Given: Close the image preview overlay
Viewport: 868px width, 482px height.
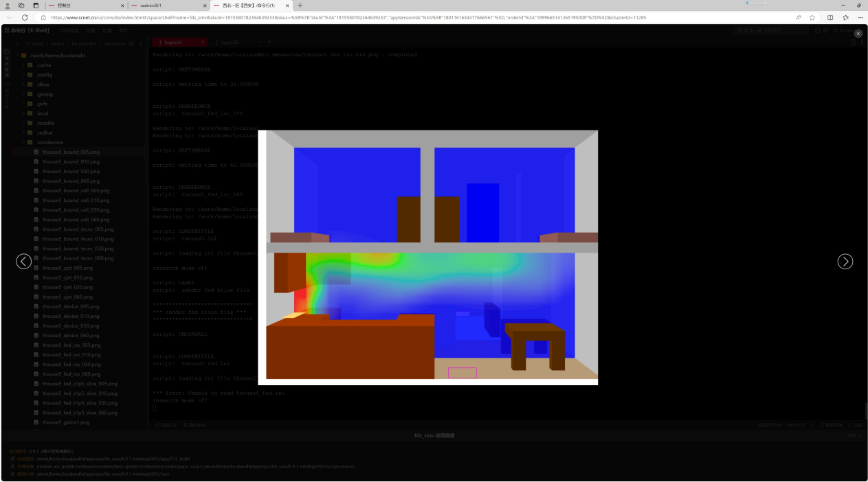Looking at the screenshot, I should [x=858, y=34].
